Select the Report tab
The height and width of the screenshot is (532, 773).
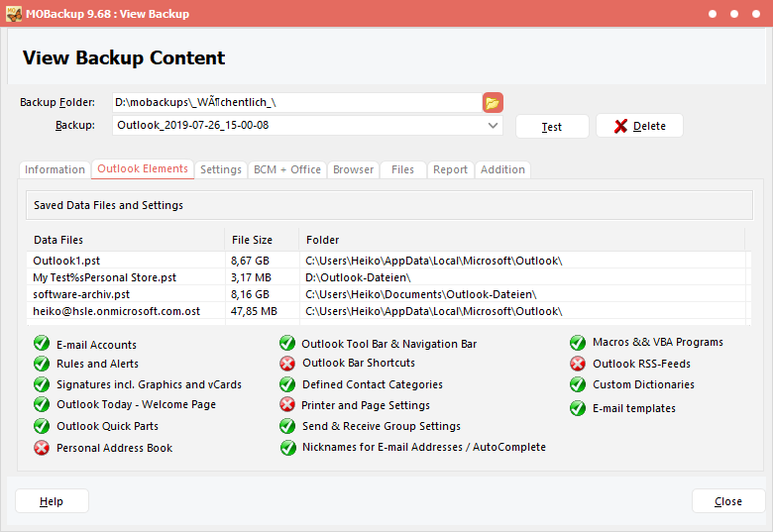pyautogui.click(x=450, y=169)
